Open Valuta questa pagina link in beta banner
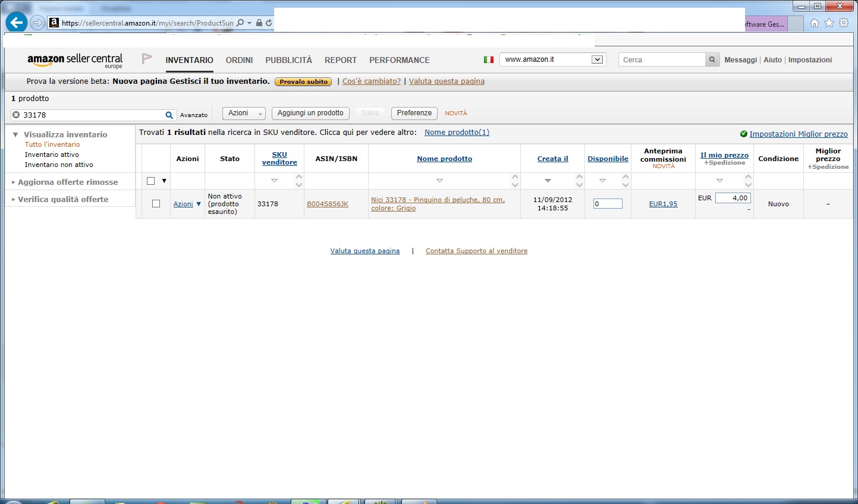858x504 pixels. 447,81
